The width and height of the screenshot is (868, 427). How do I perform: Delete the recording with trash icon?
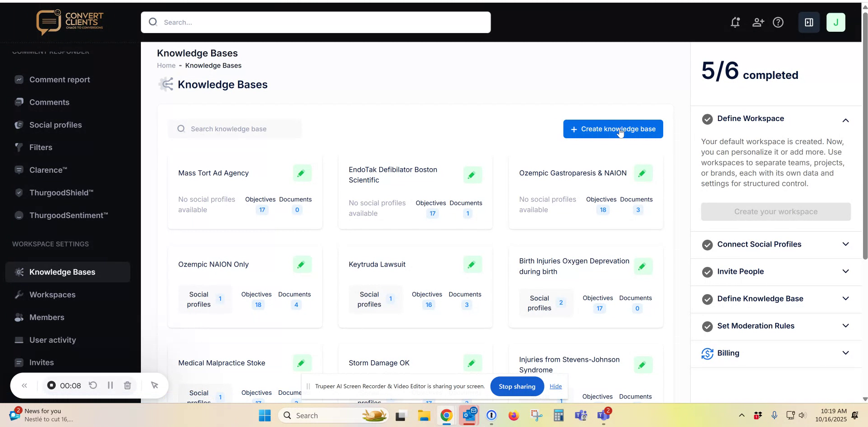click(x=127, y=385)
